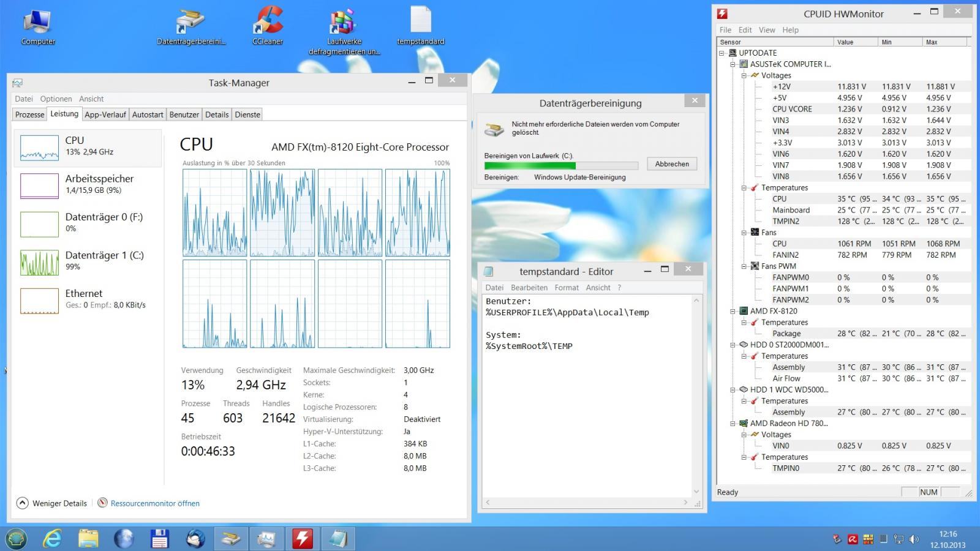Click the network tray icon
980x551 pixels.
tap(899, 539)
